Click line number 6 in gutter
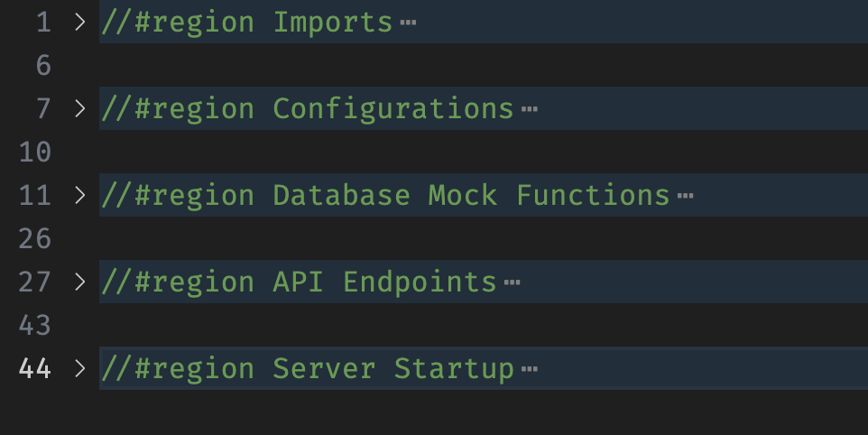Image resolution: width=868 pixels, height=435 pixels. (x=43, y=65)
